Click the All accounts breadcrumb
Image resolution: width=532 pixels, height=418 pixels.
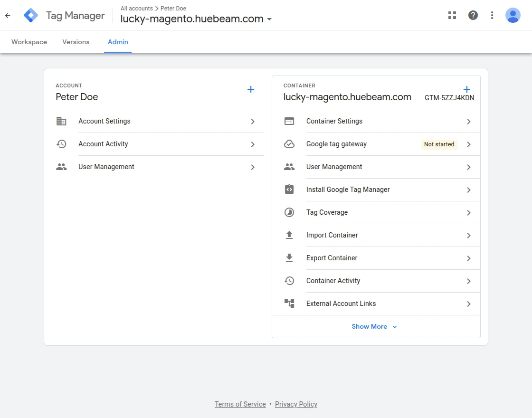(x=136, y=8)
